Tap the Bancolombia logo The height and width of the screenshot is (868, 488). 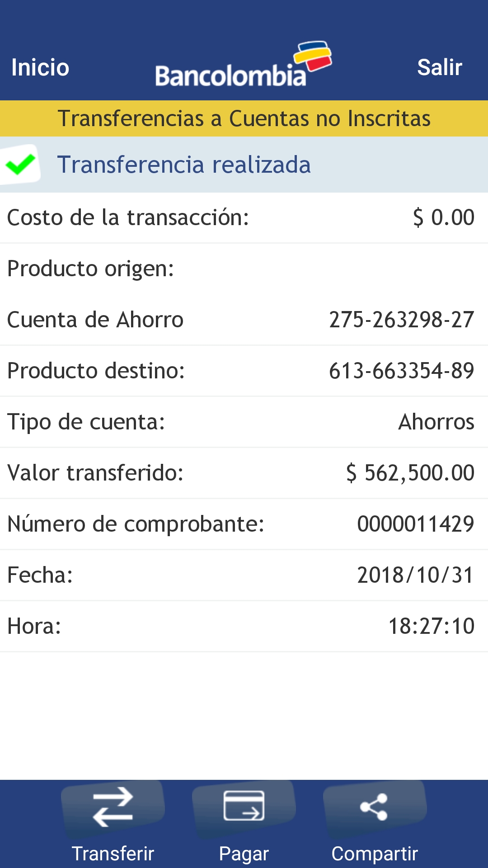click(244, 66)
